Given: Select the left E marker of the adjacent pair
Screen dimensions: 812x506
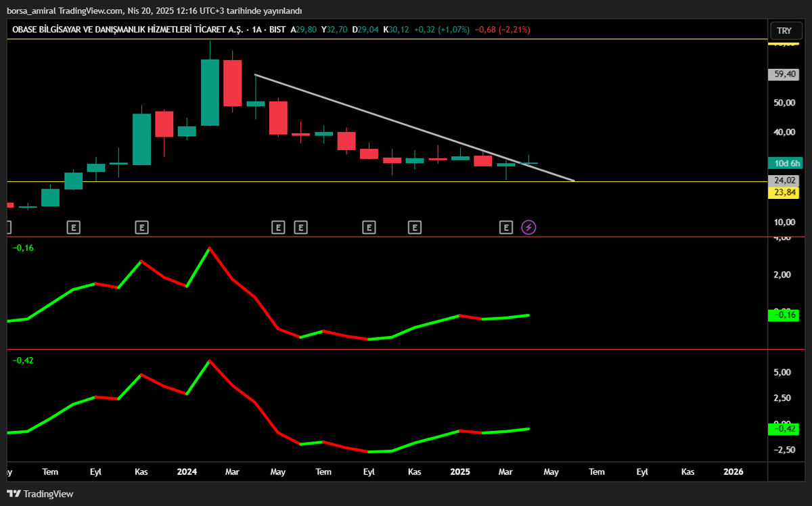Looking at the screenshot, I should (x=278, y=227).
